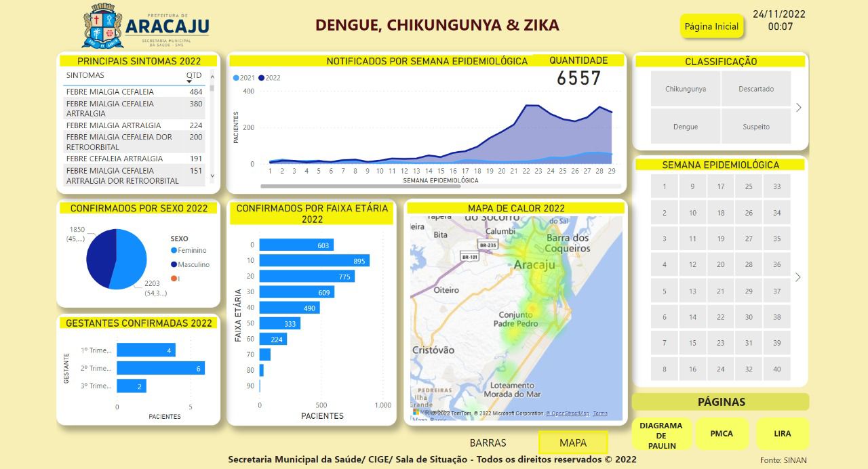Image resolution: width=868 pixels, height=469 pixels.
Task: Select Feminino legend marker
Action: tap(174, 251)
